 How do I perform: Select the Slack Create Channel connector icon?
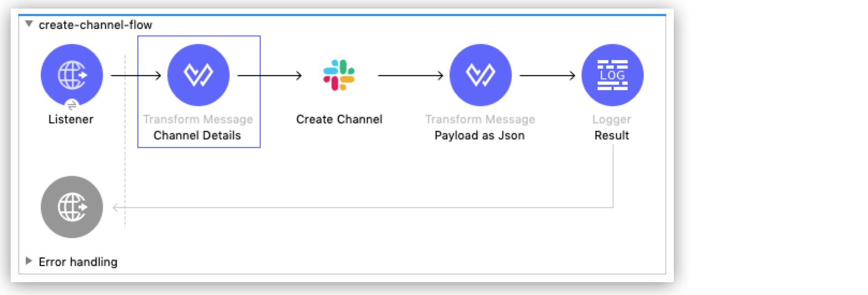339,75
